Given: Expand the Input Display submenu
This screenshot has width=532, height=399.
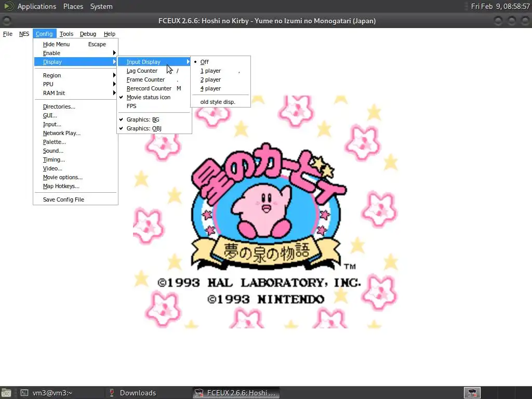Looking at the screenshot, I should point(154,62).
